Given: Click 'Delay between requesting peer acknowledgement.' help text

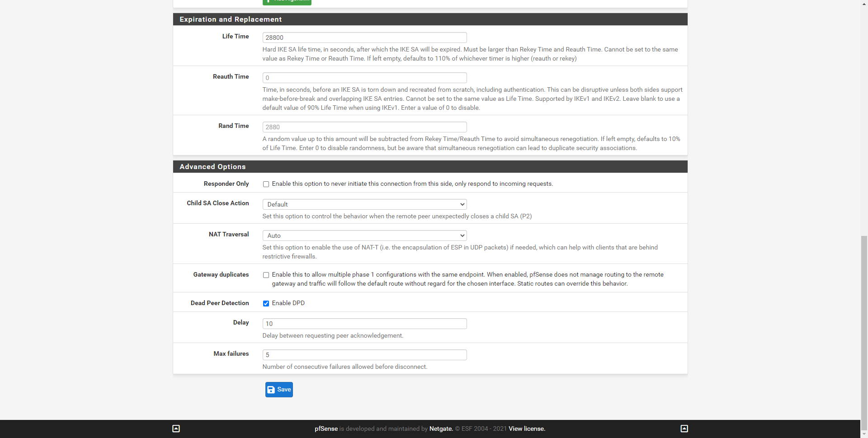Looking at the screenshot, I should click(333, 335).
